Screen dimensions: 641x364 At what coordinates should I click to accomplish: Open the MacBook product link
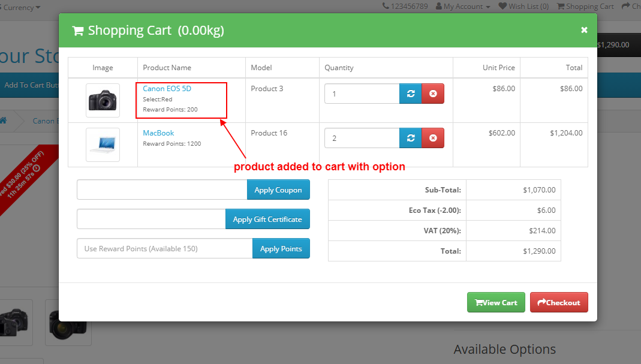[158, 133]
